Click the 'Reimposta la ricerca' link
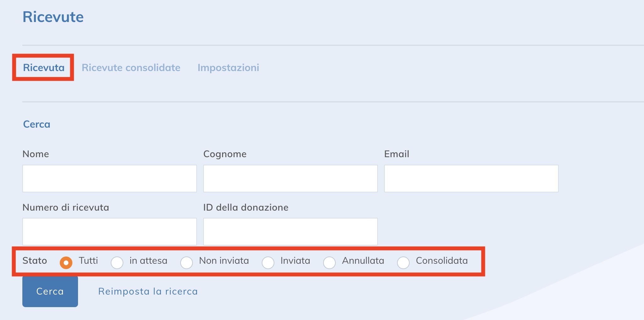Screen dimensions: 644x320 pyautogui.click(x=148, y=291)
